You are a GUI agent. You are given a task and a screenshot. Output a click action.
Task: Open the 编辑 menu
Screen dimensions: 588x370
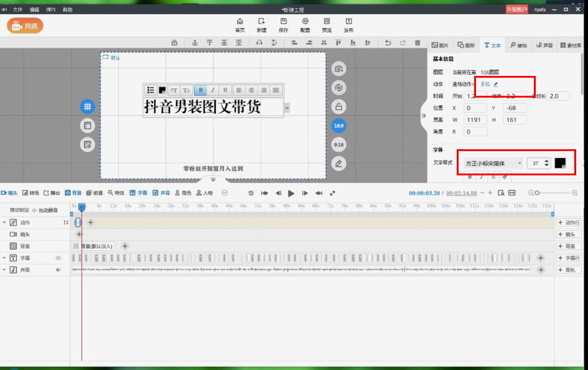34,10
